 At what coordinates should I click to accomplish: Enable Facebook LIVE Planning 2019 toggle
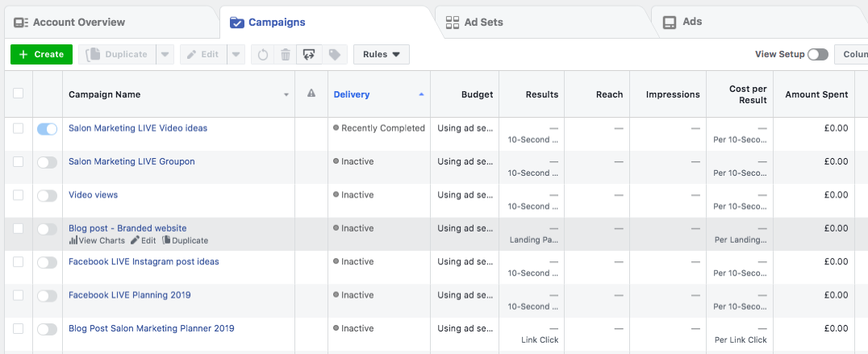pyautogui.click(x=47, y=296)
